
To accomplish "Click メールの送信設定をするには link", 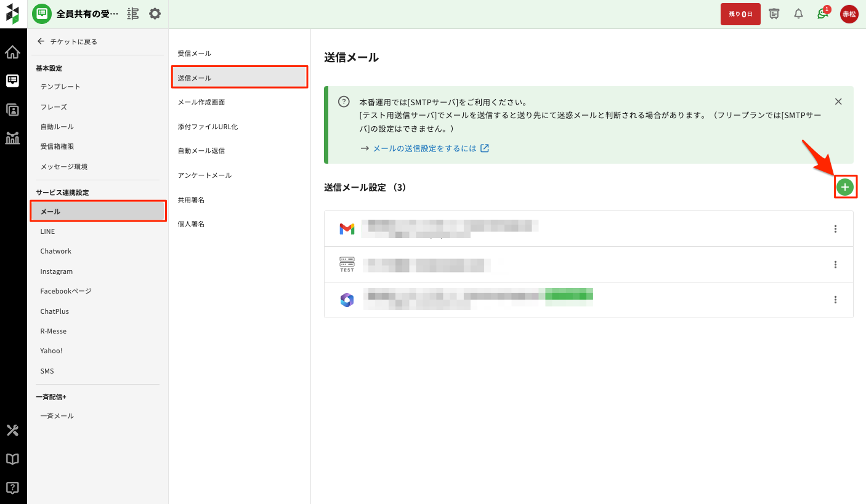I will point(424,148).
